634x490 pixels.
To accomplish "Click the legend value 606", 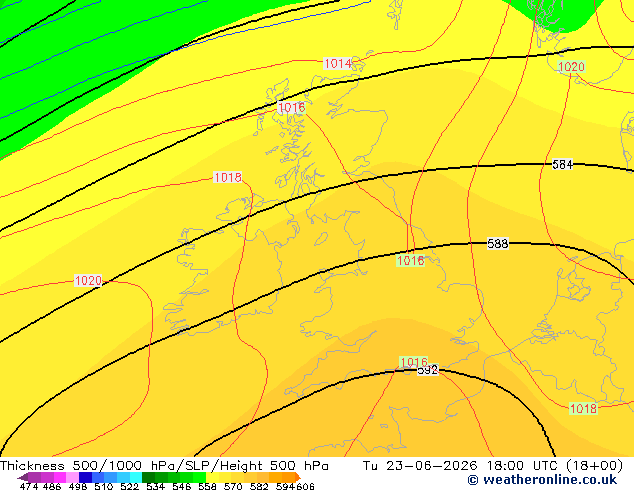I will (305, 486).
